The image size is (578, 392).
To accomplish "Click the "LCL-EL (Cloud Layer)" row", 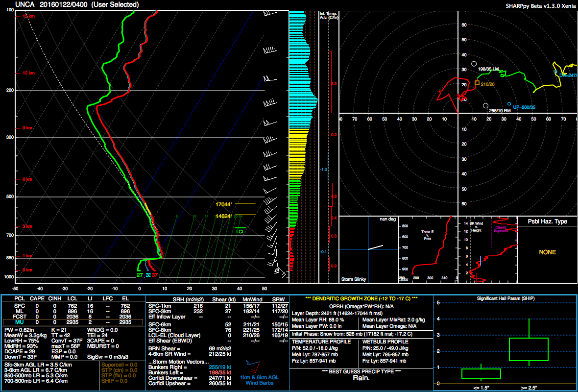I will (x=217, y=336).
